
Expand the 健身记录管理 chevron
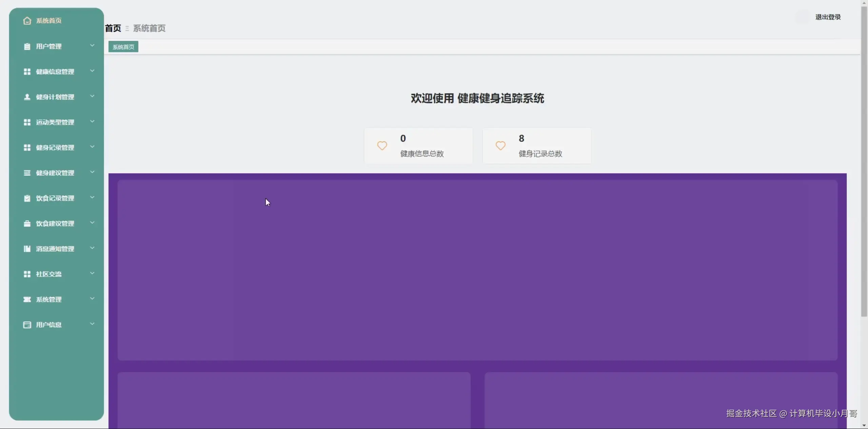click(92, 147)
